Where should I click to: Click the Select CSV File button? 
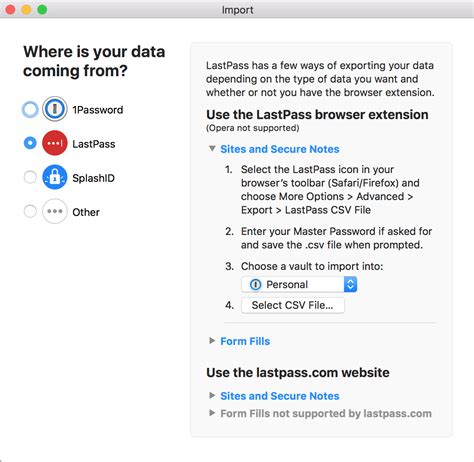[x=293, y=305]
